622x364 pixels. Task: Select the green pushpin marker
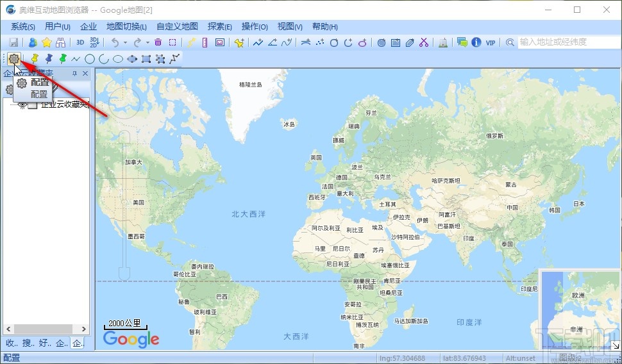(x=62, y=59)
